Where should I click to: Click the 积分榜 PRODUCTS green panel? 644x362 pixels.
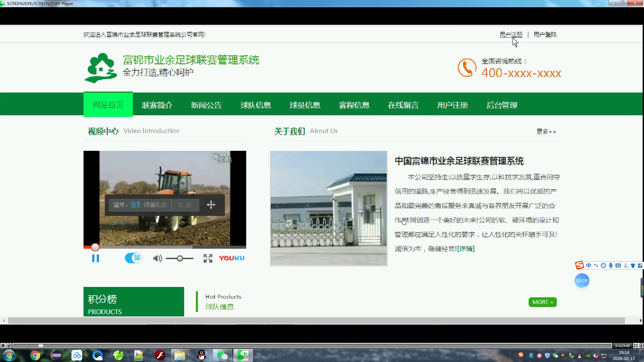click(x=133, y=302)
